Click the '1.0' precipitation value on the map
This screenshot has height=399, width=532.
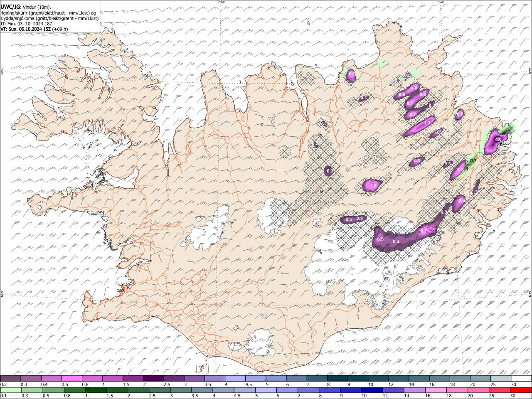click(x=373, y=185)
